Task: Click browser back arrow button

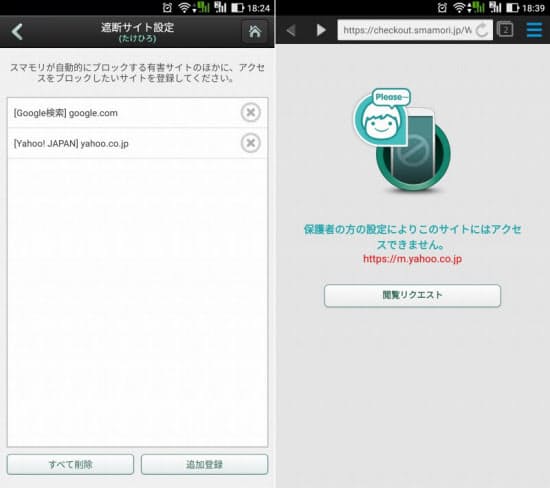Action: [291, 30]
